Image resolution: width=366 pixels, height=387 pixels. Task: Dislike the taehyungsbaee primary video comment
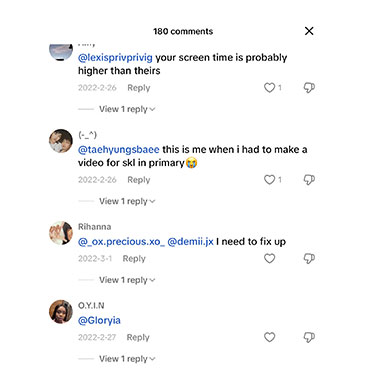pos(309,180)
